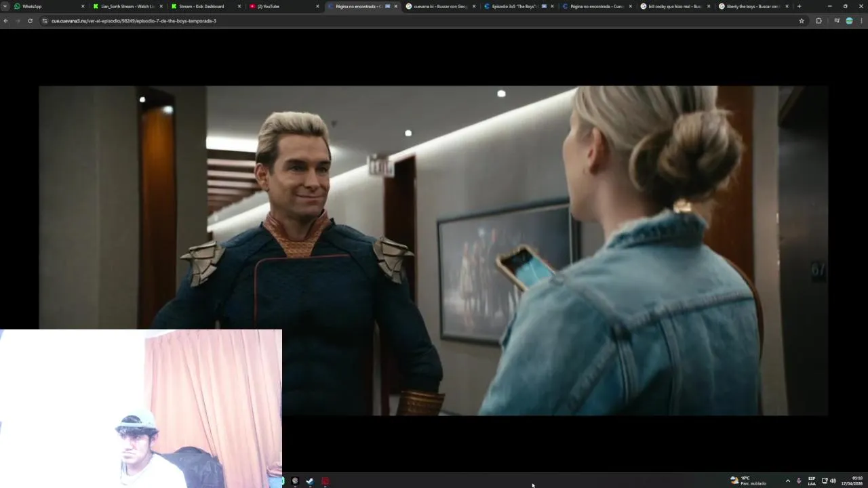The width and height of the screenshot is (868, 488).
Task: Show hidden system tray icons
Action: click(787, 481)
